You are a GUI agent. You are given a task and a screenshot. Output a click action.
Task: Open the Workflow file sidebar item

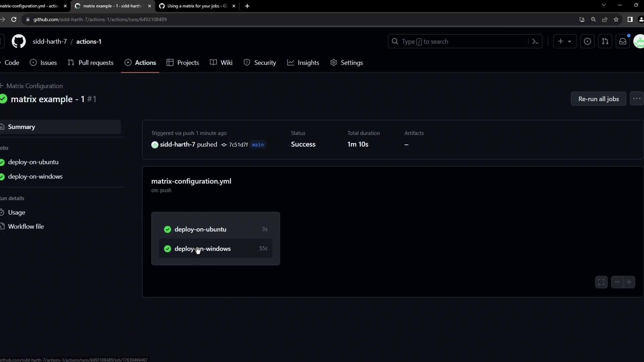click(x=26, y=227)
